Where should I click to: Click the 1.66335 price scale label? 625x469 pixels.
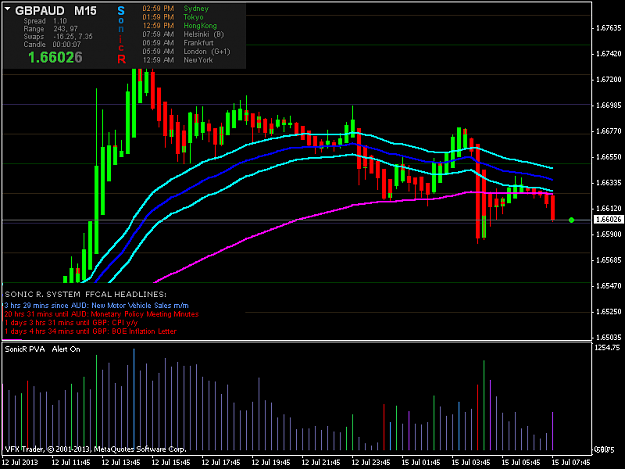[x=608, y=183]
